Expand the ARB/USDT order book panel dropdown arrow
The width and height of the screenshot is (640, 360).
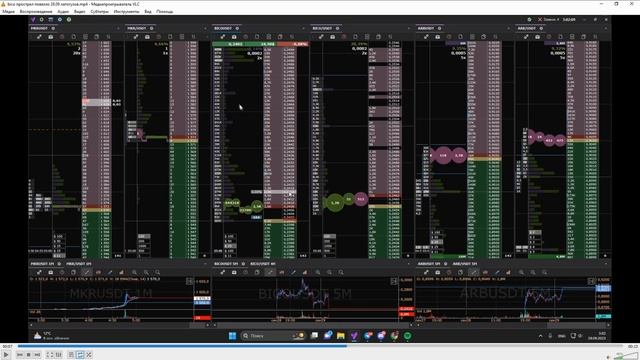coord(606,28)
